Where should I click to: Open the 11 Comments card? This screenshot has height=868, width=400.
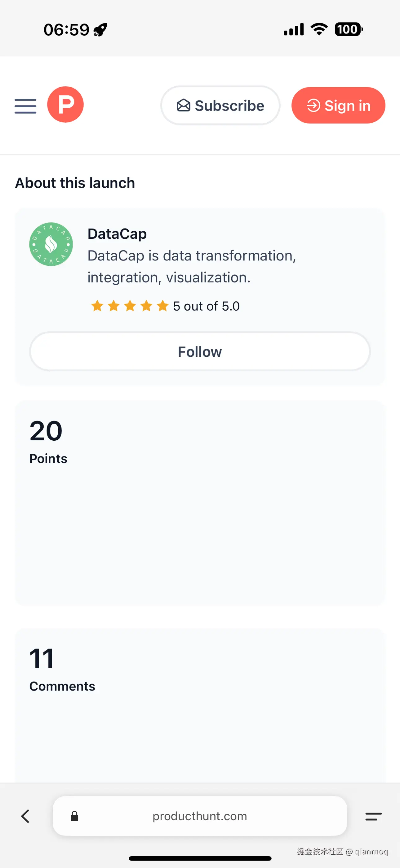[x=200, y=704]
